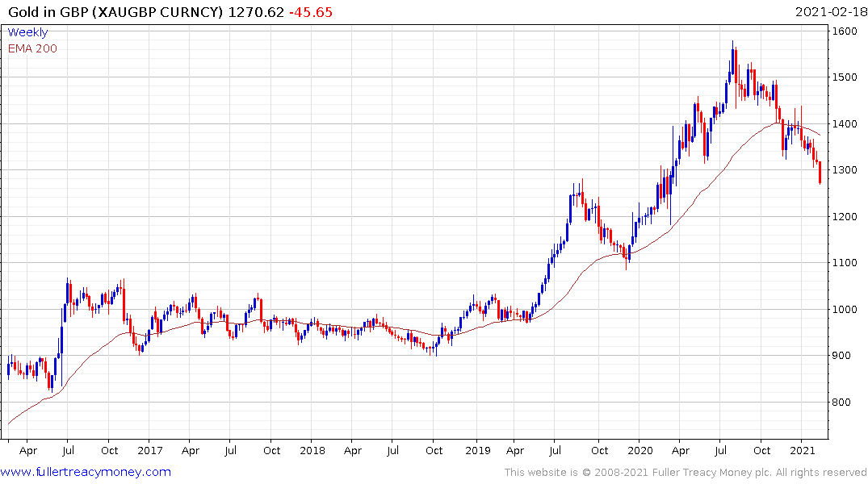Click the 1400 price axis label

click(845, 123)
